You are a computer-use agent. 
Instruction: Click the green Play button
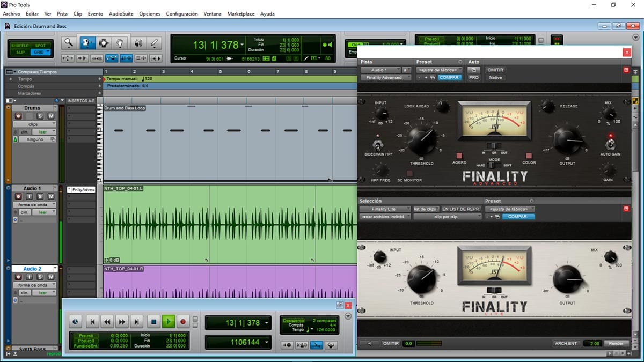[x=169, y=322]
